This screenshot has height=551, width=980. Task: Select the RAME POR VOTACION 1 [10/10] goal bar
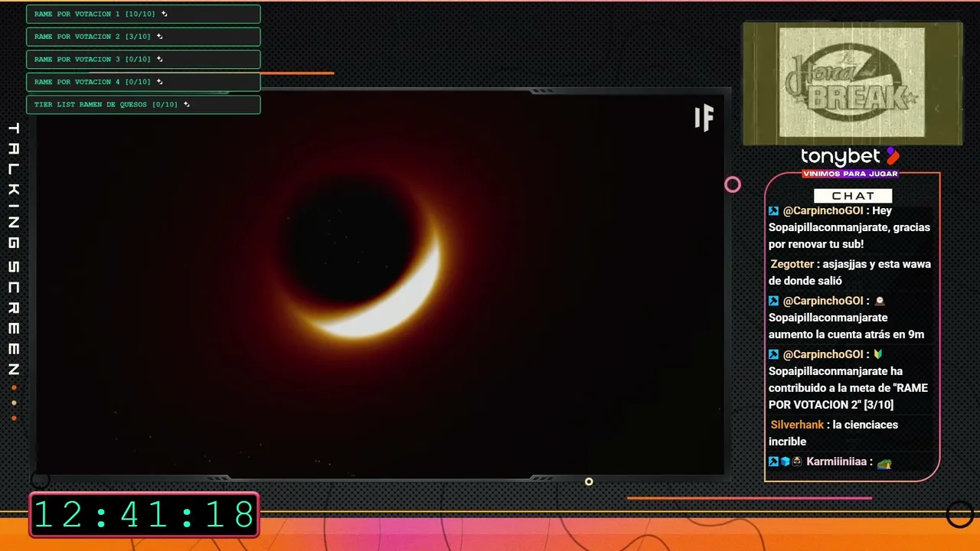[143, 14]
